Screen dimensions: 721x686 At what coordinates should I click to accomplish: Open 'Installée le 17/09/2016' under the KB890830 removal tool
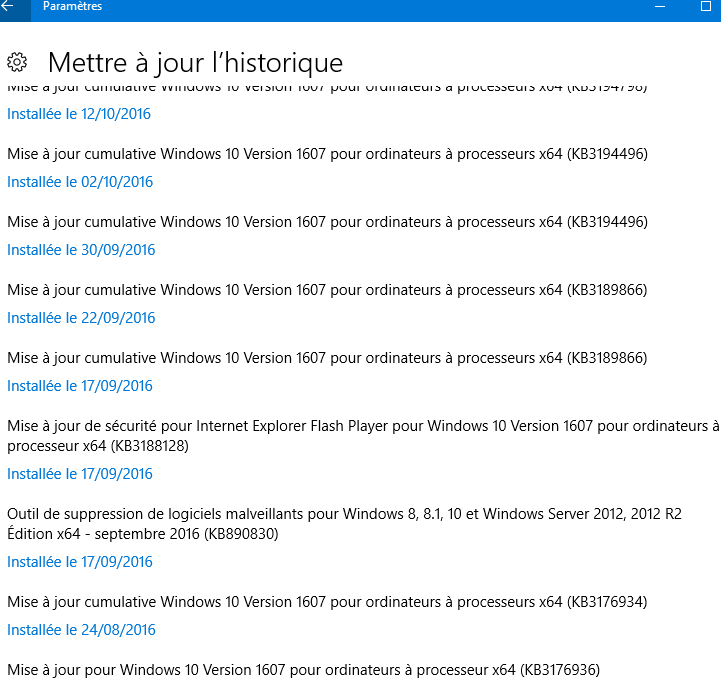click(x=80, y=562)
